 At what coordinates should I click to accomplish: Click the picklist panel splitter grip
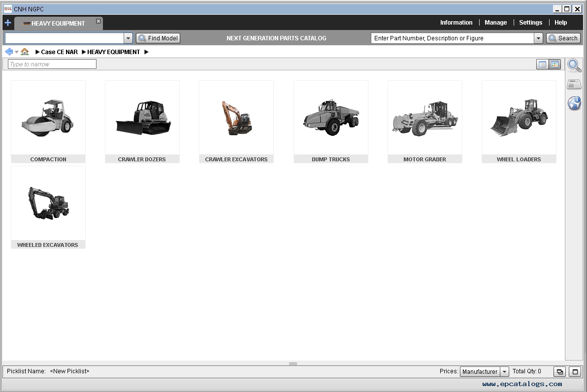pos(293,363)
